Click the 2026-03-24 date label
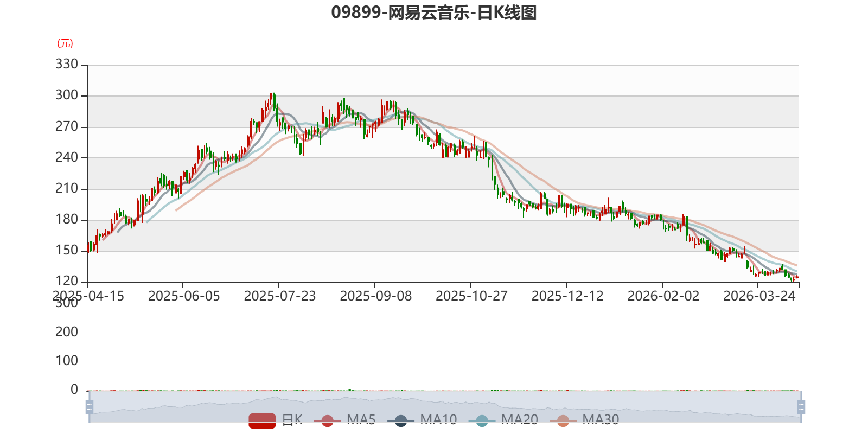 pos(759,296)
